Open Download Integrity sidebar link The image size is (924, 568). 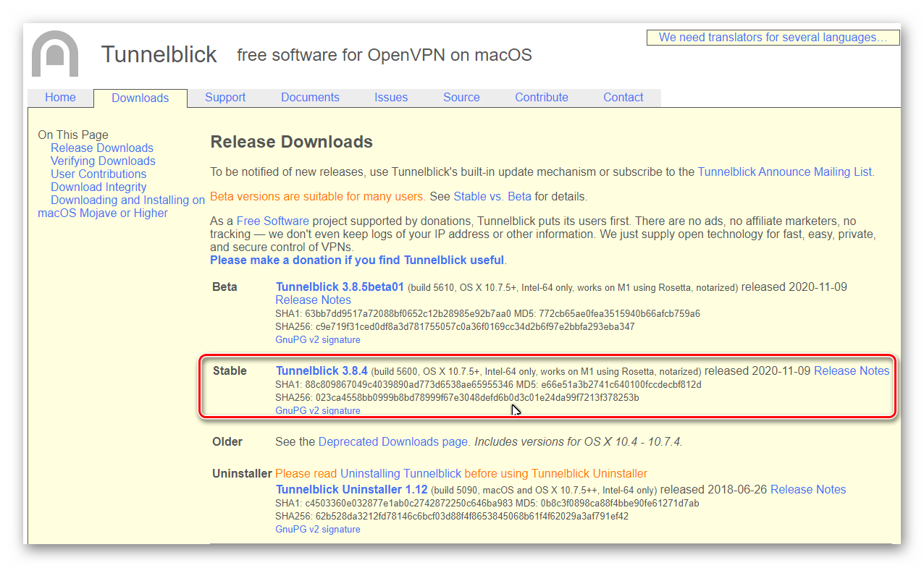98,187
